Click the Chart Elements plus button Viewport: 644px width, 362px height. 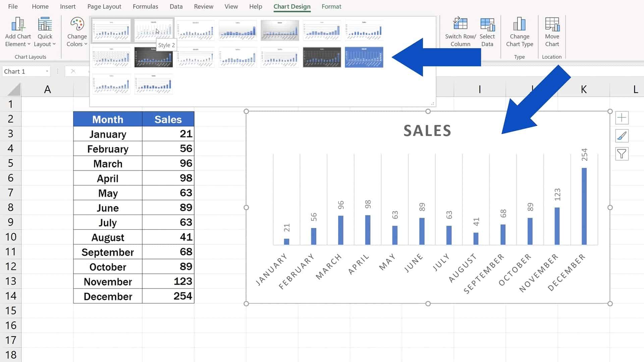622,118
